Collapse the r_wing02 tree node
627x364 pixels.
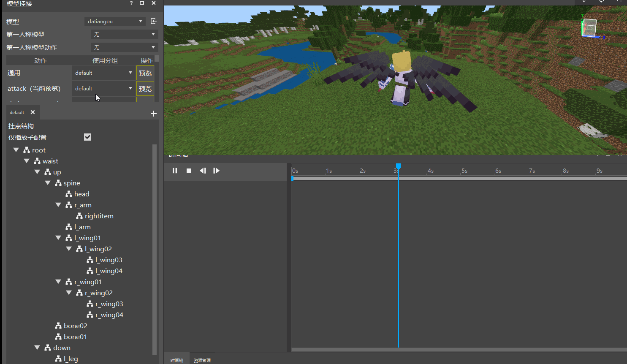69,293
